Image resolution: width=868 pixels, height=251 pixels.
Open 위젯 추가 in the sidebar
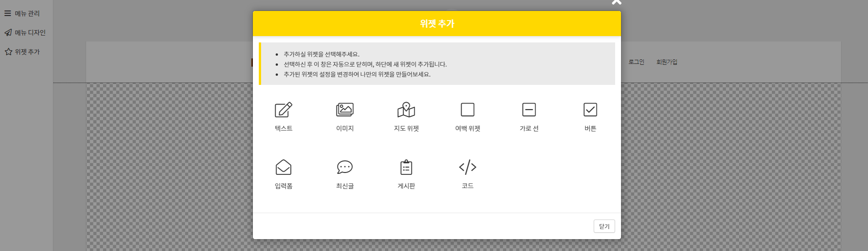[x=27, y=52]
